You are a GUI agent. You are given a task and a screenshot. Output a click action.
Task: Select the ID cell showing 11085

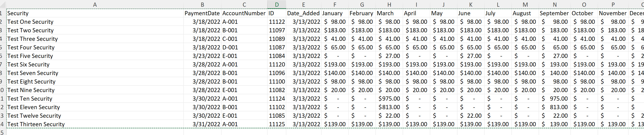pyautogui.click(x=276, y=115)
